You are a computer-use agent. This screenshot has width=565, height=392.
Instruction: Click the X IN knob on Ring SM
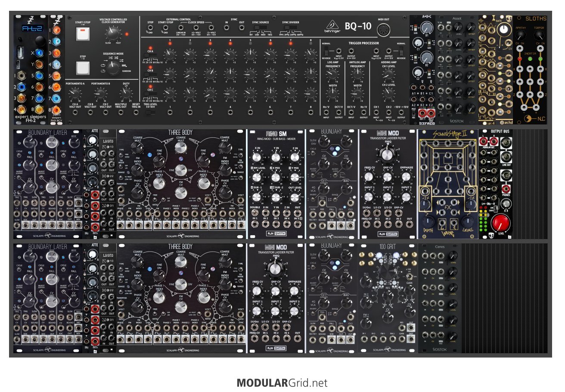pos(257,158)
